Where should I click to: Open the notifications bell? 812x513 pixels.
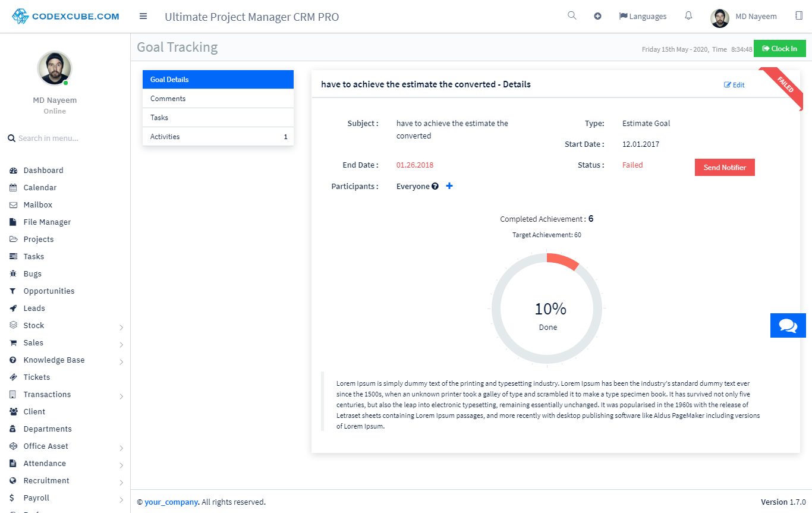[x=688, y=16]
